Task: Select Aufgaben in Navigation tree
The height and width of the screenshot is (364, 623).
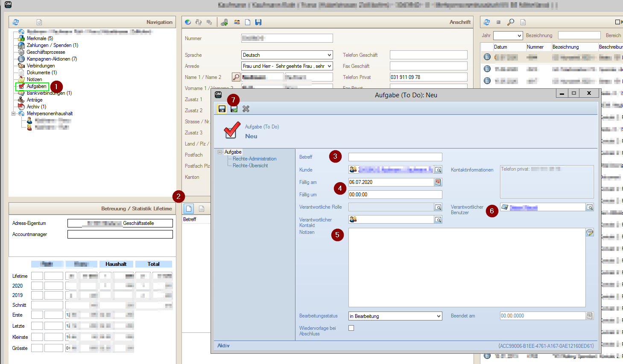Action: pyautogui.click(x=36, y=86)
